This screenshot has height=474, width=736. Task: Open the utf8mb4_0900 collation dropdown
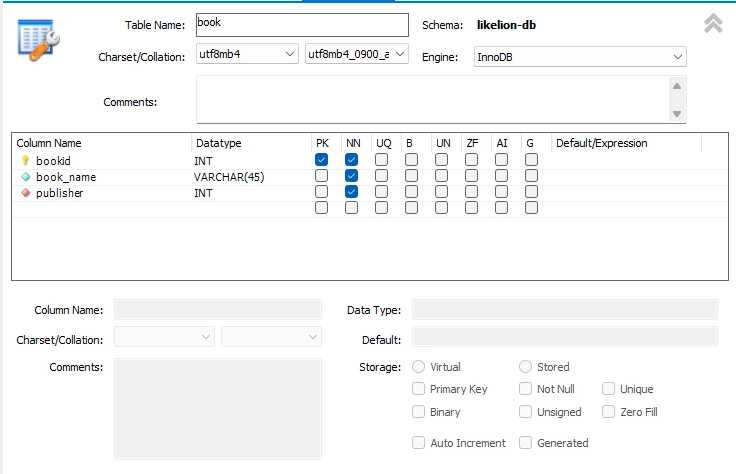coord(400,54)
